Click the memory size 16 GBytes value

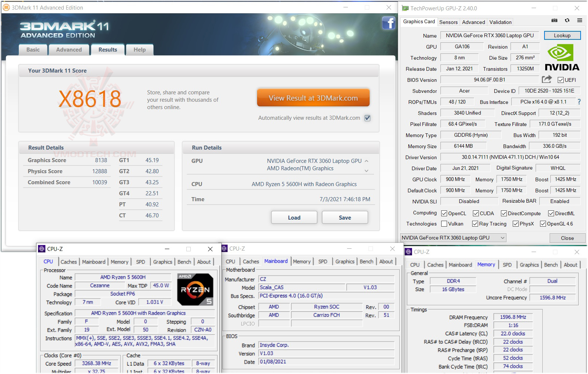tap(453, 289)
